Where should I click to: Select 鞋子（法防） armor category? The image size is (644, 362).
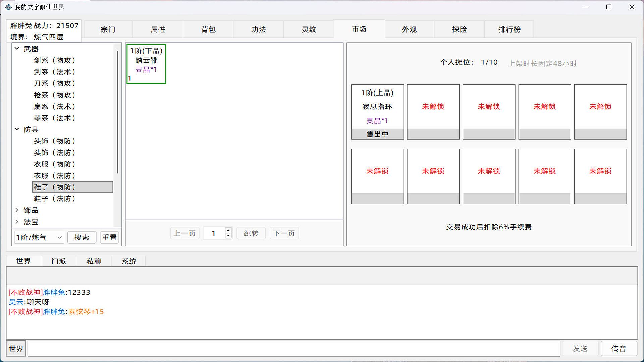click(x=55, y=199)
